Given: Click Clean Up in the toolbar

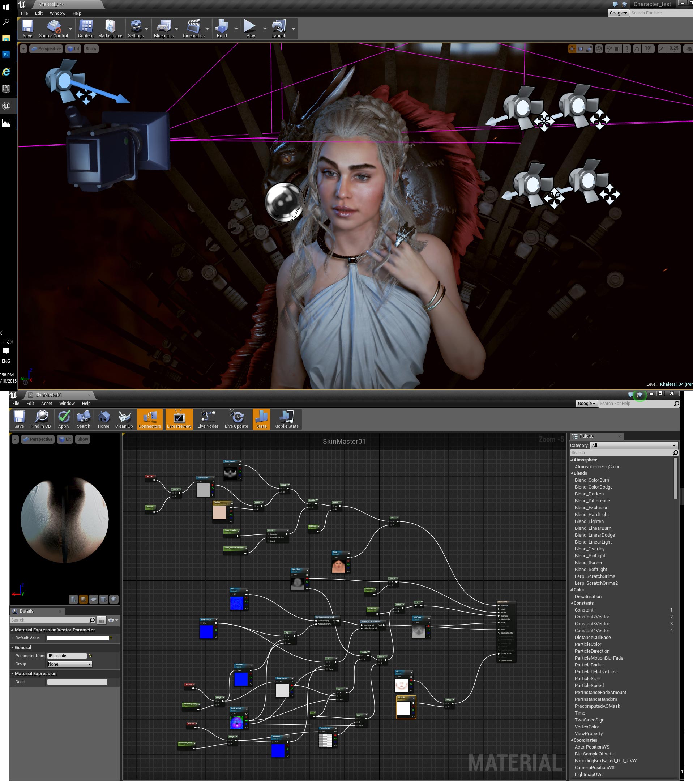Looking at the screenshot, I should 124,419.
